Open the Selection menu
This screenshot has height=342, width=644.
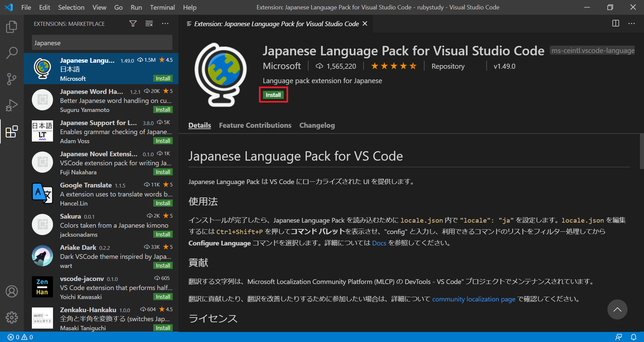click(71, 7)
